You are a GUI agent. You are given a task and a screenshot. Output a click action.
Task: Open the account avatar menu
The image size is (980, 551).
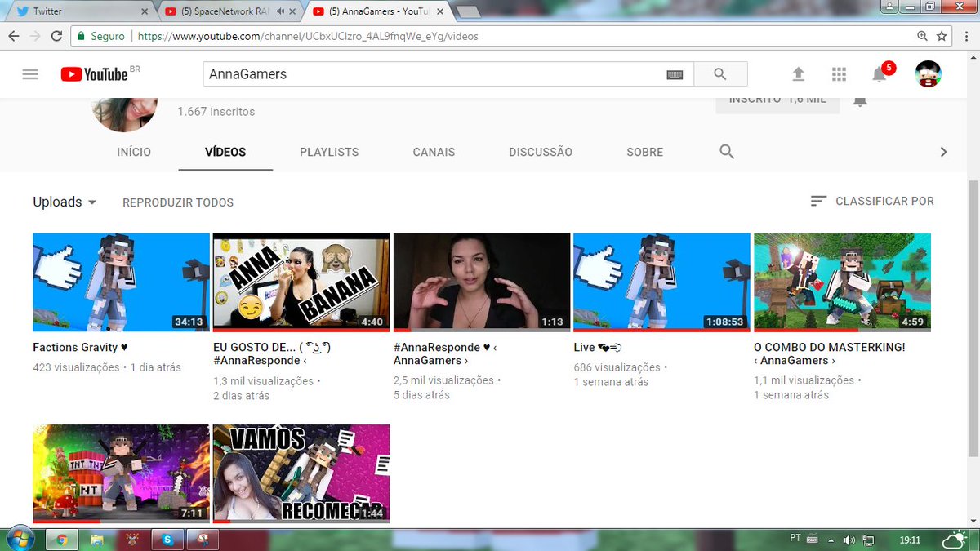928,74
